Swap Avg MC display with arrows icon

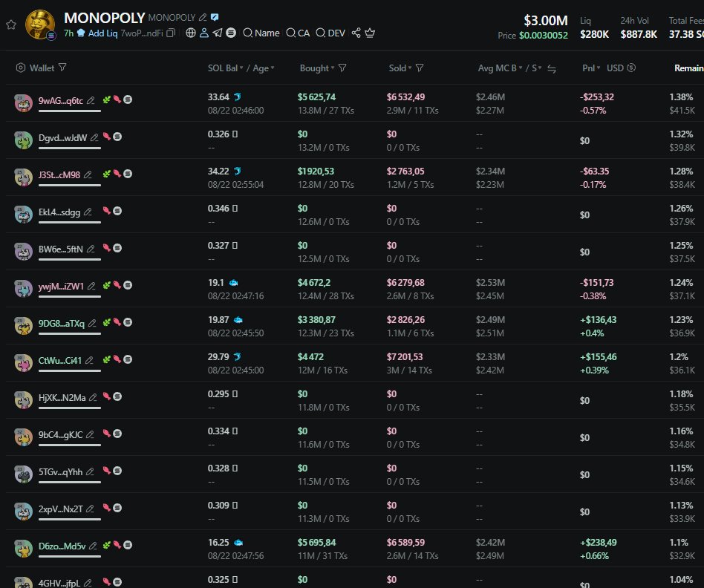[x=552, y=69]
